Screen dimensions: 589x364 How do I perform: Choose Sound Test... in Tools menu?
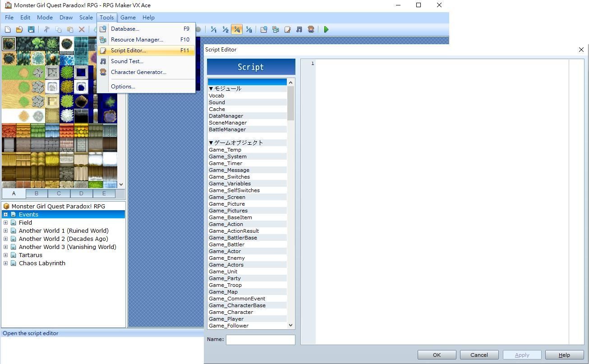point(146,61)
